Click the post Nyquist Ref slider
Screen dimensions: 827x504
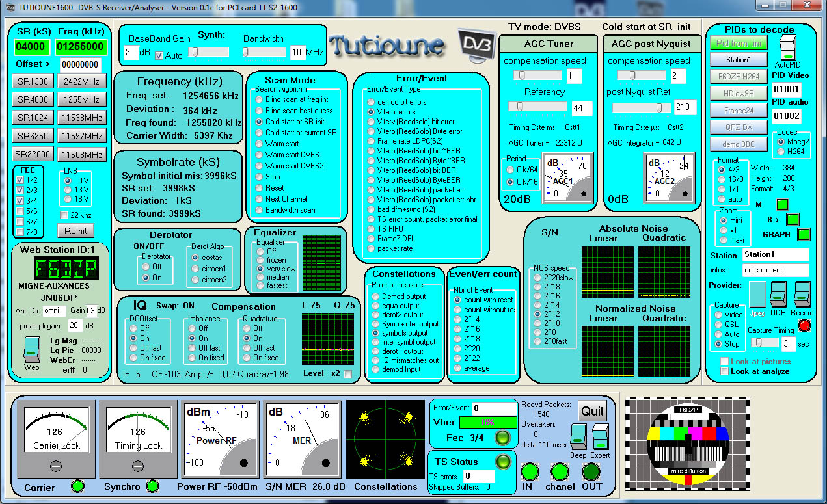(642, 107)
